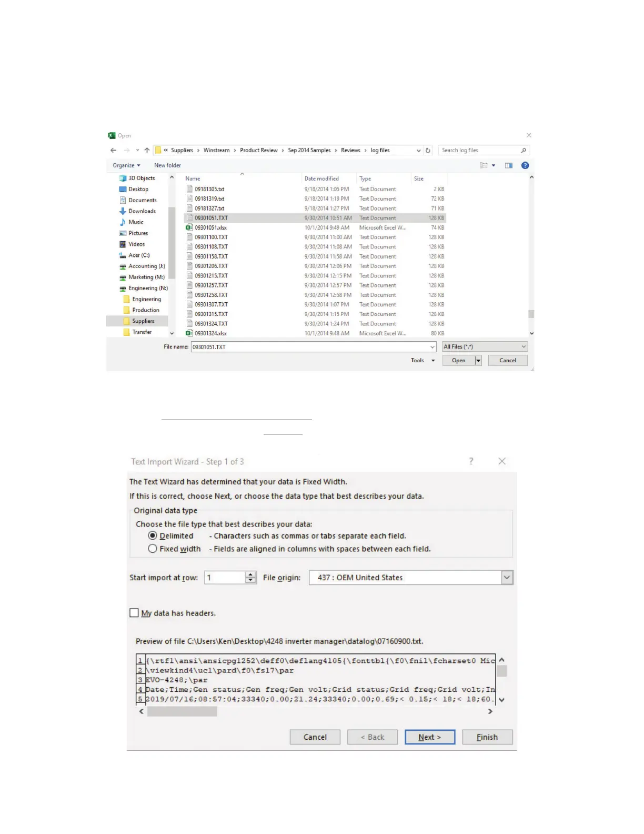Open the recent locations dropdown arrow
This screenshot has width=644, height=834.
coord(137,151)
